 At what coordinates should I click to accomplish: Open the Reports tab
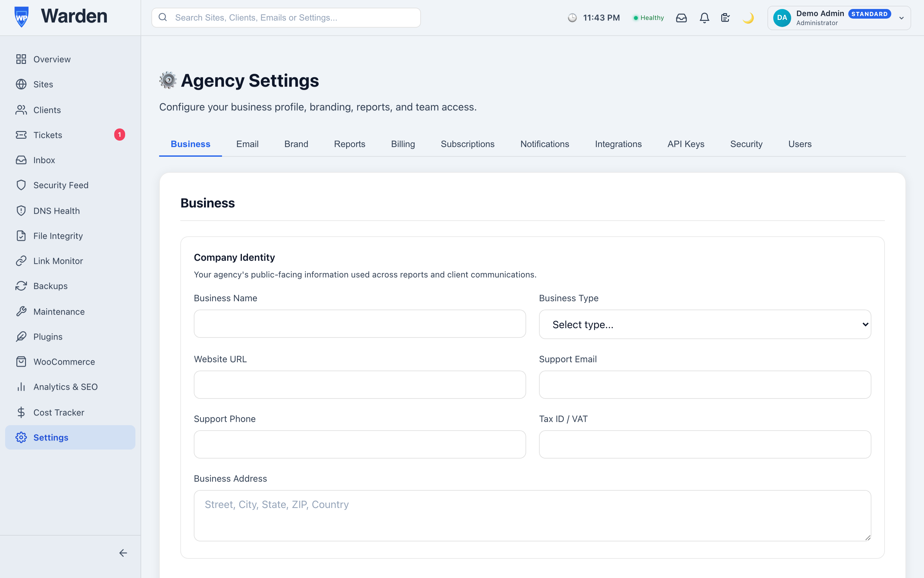[349, 144]
